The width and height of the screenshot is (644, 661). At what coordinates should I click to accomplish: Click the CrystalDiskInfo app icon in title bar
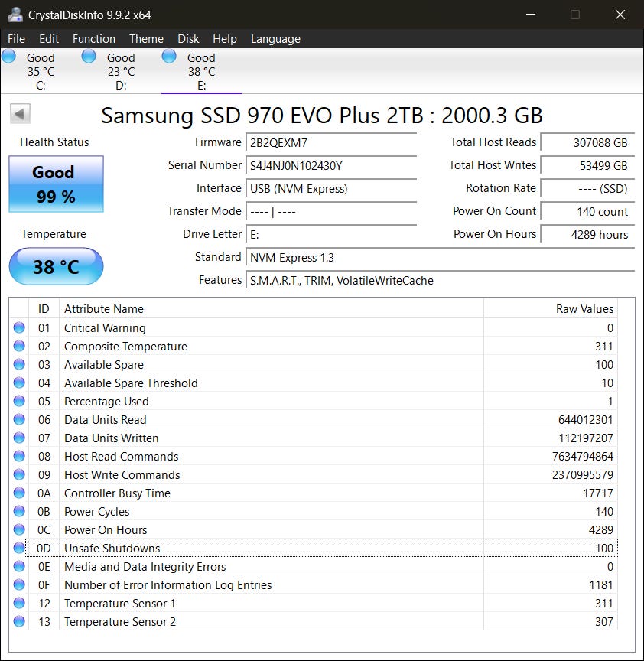click(x=15, y=15)
